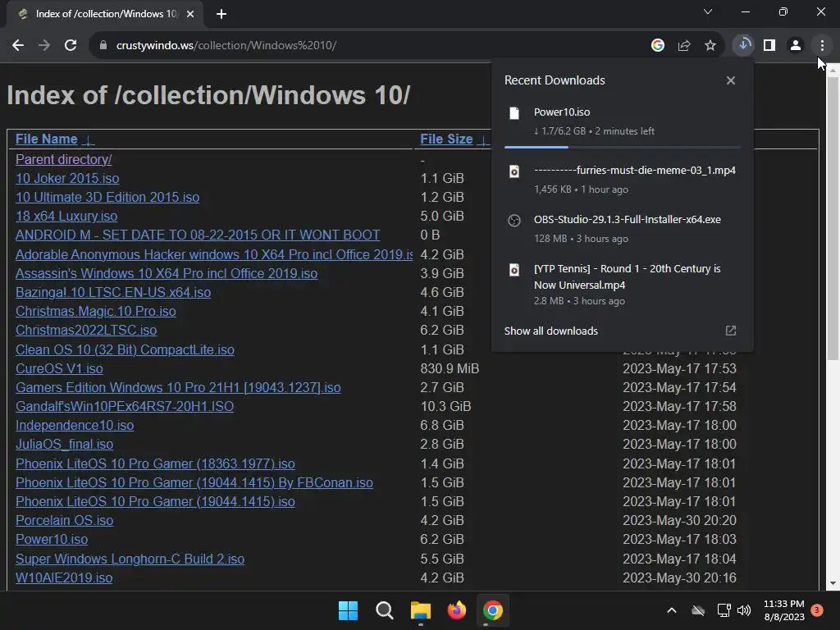Open the Chrome three-dot menu
840x630 pixels.
tap(822, 46)
